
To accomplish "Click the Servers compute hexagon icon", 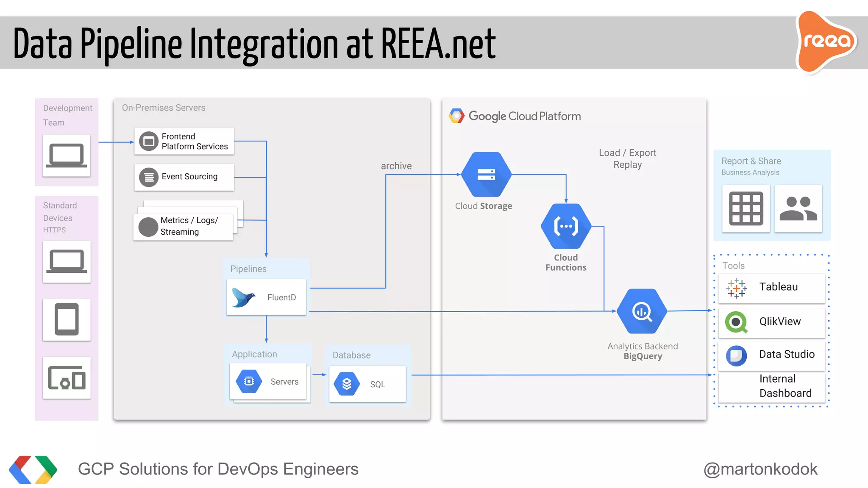I will click(249, 382).
